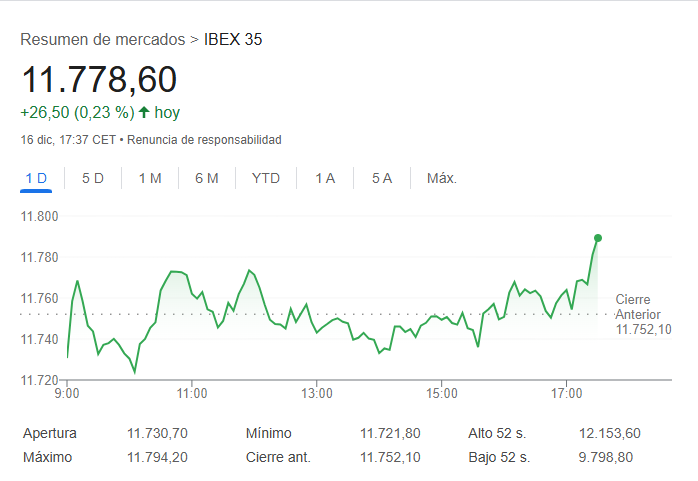The width and height of the screenshot is (698, 481).
Task: Select the 1 D time range tab
Action: [36, 179]
